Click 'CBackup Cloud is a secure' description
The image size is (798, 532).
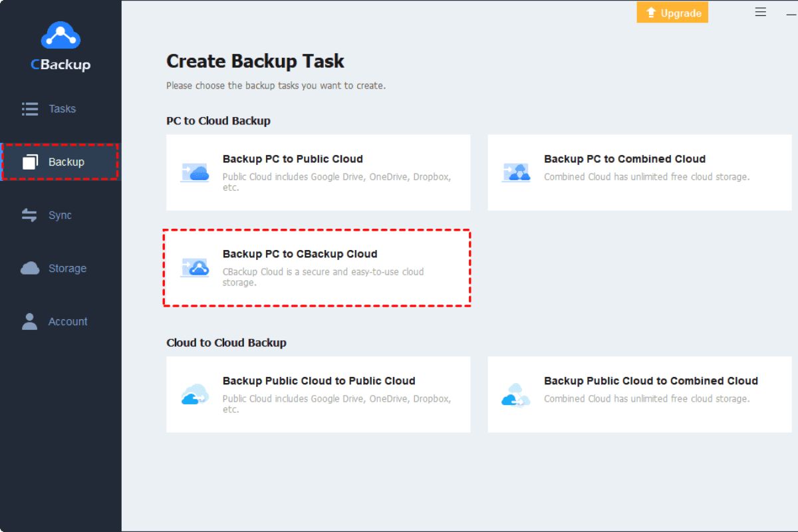click(x=323, y=277)
